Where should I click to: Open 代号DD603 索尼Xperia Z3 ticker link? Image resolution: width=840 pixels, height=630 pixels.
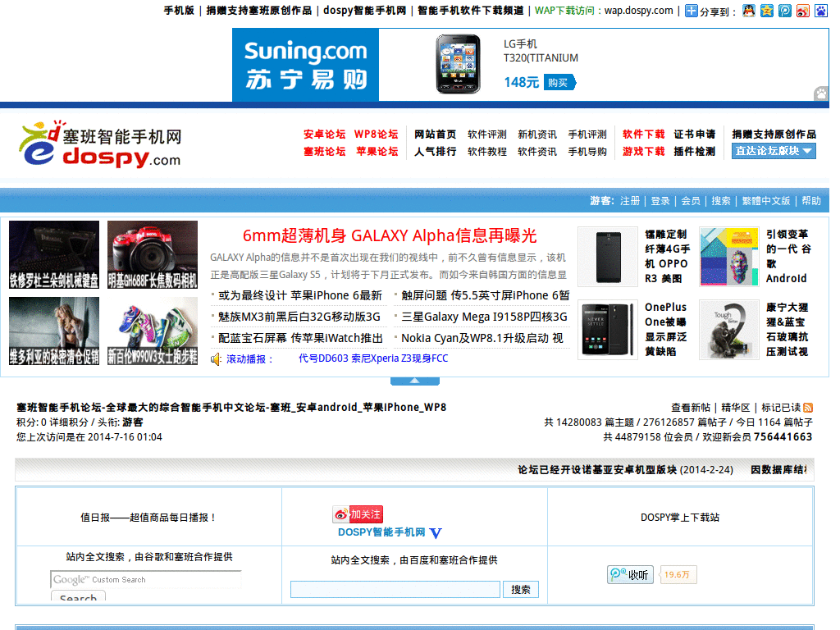[373, 358]
